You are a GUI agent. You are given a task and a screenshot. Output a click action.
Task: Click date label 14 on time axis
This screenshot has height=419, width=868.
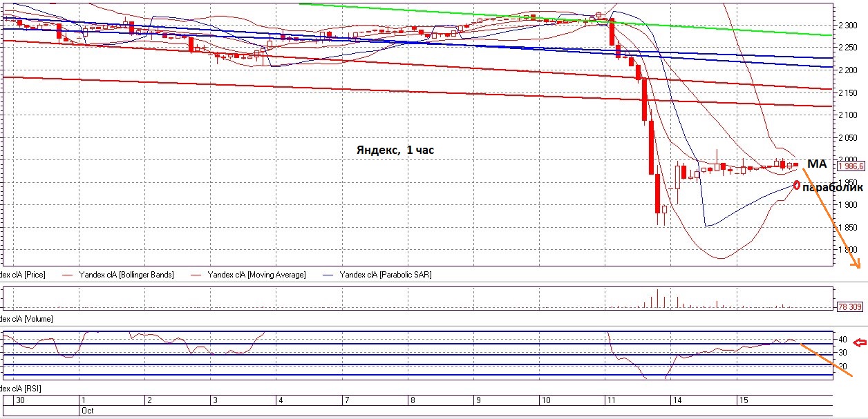[x=677, y=400]
